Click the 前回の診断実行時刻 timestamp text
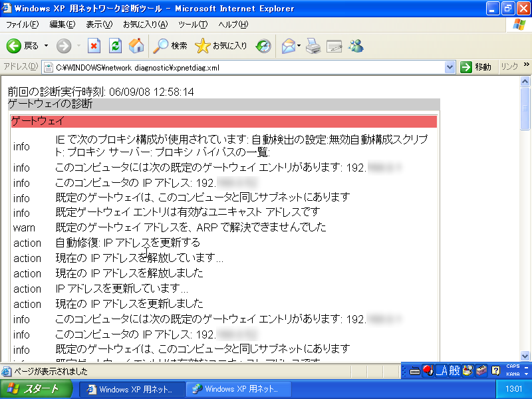Image resolution: width=532 pixels, height=399 pixels. (x=101, y=92)
